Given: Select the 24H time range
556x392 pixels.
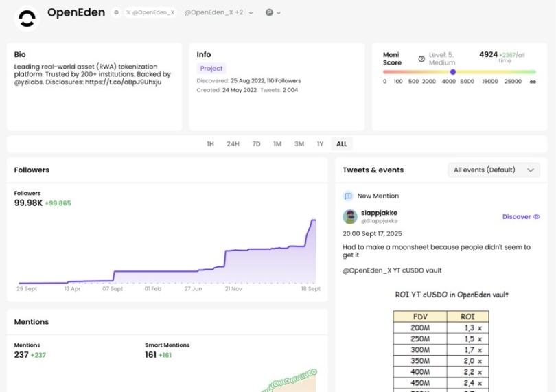Looking at the screenshot, I should click(x=233, y=144).
